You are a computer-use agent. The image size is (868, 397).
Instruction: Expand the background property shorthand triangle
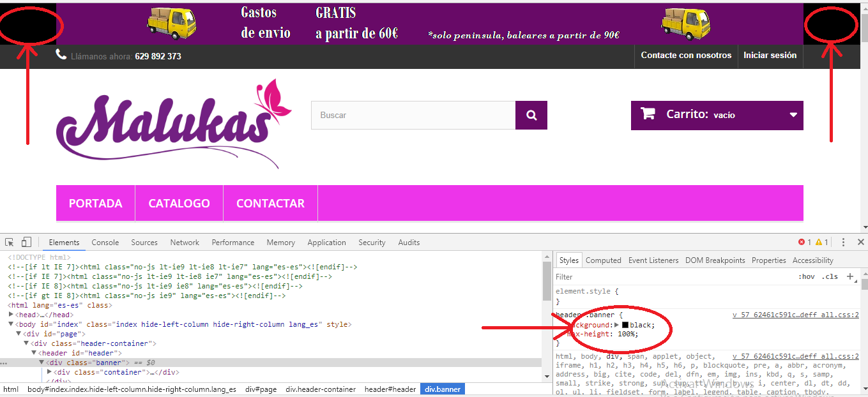tap(616, 326)
